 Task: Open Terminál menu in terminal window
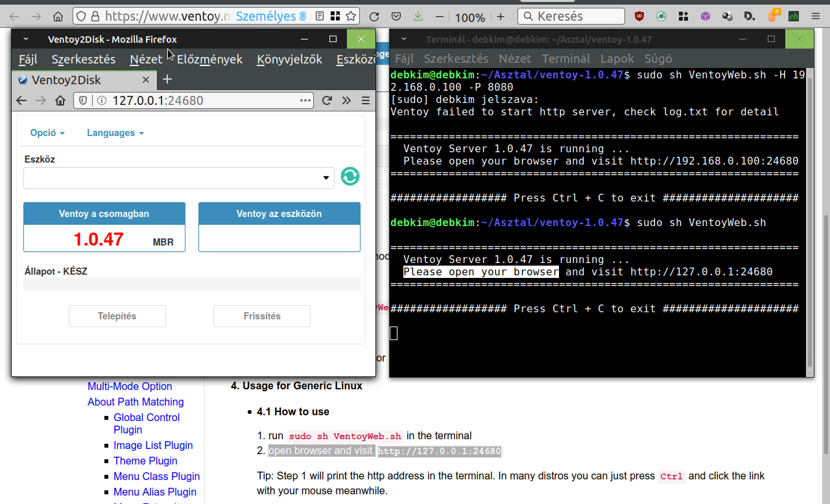566,58
